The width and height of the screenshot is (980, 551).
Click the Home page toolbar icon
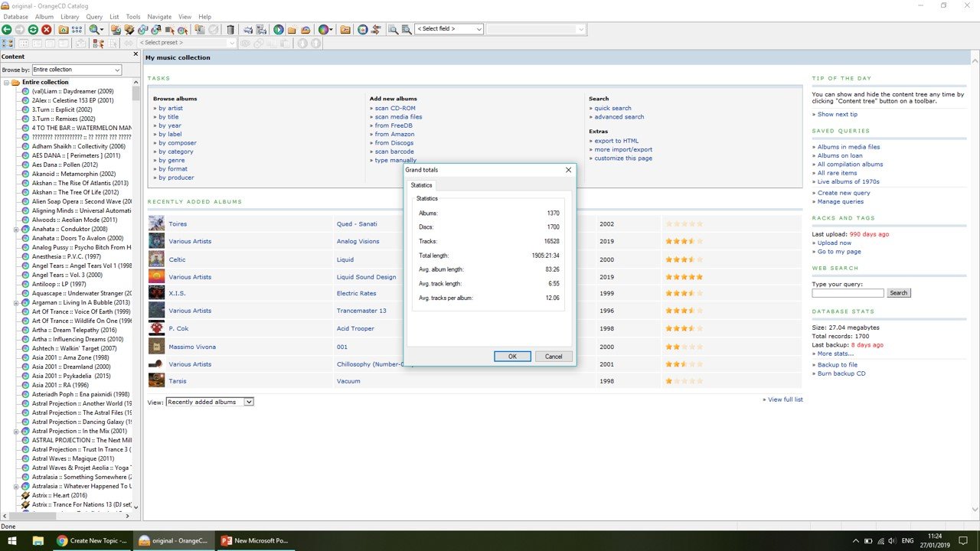tap(64, 29)
